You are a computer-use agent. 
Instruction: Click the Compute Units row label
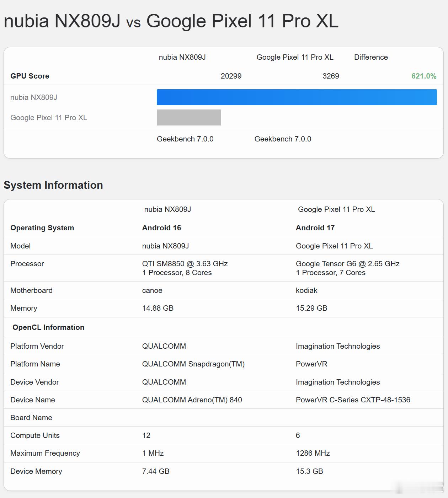tap(35, 435)
